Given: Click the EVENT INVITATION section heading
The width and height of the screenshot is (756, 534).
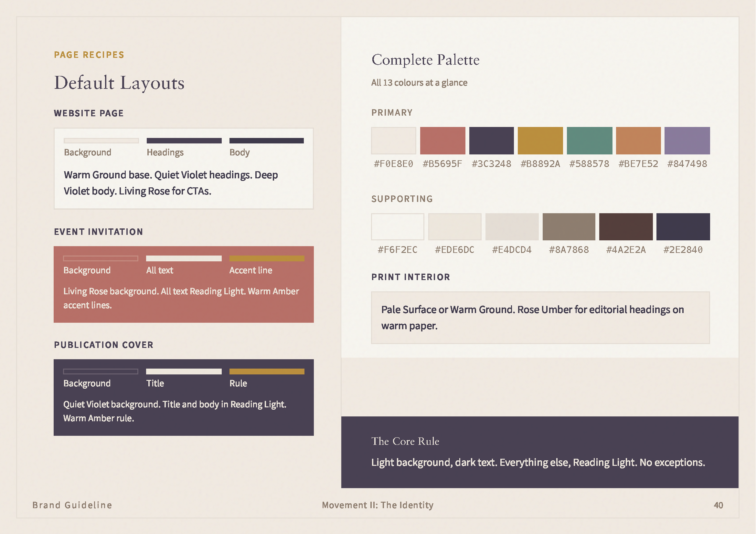Looking at the screenshot, I should (98, 232).
